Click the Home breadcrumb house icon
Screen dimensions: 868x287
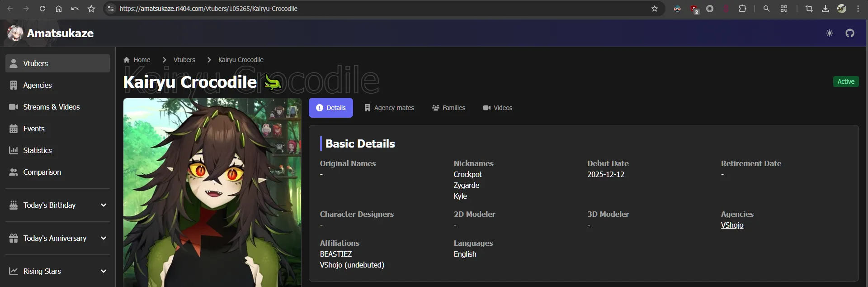(x=127, y=60)
